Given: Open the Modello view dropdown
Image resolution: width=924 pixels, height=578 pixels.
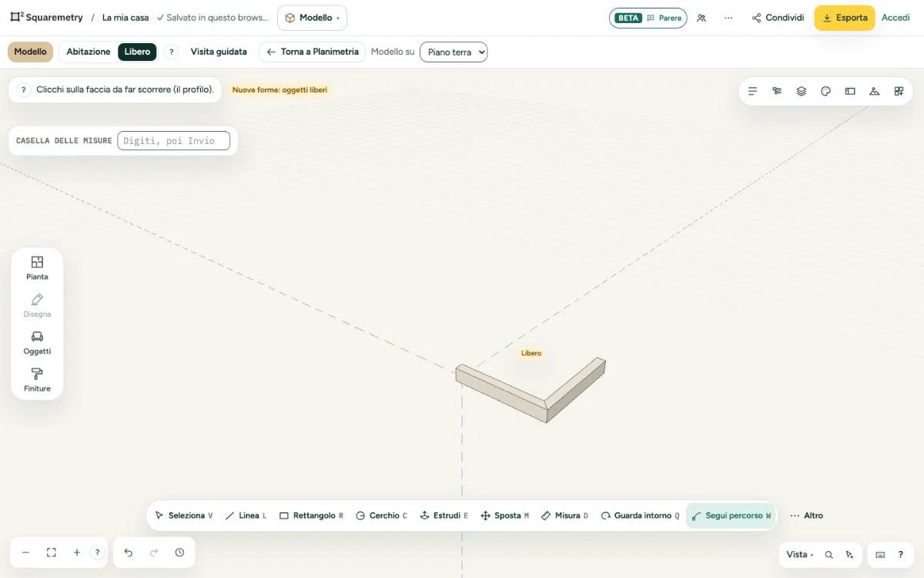Looking at the screenshot, I should [x=312, y=18].
